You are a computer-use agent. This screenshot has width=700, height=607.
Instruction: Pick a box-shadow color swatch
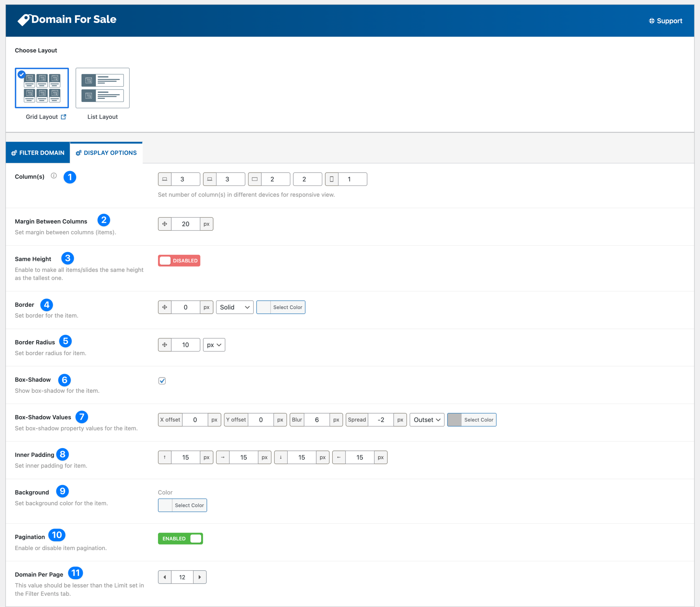point(455,419)
